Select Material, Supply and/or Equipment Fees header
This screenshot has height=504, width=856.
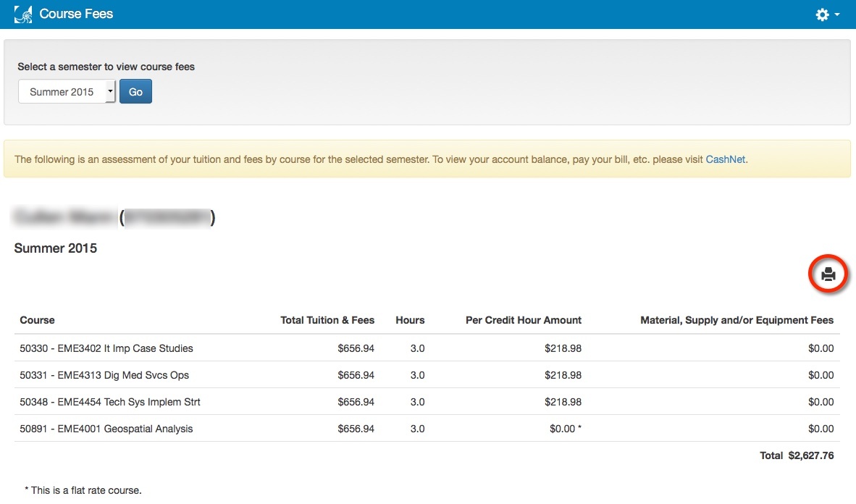pos(737,320)
